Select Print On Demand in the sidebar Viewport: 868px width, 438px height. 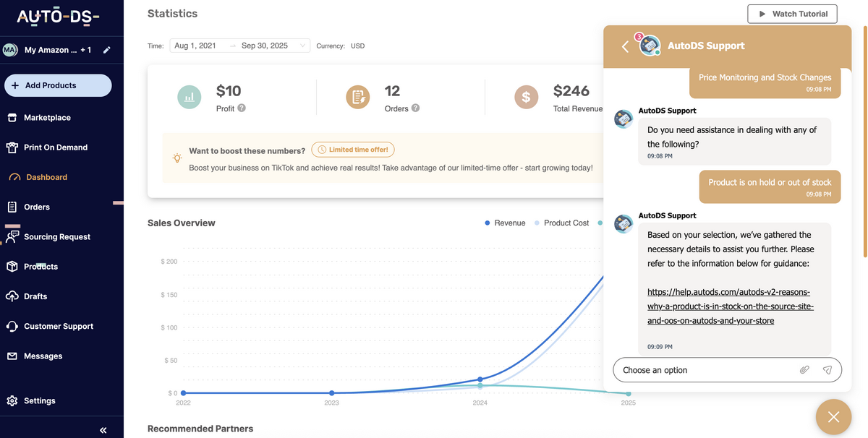(x=57, y=147)
